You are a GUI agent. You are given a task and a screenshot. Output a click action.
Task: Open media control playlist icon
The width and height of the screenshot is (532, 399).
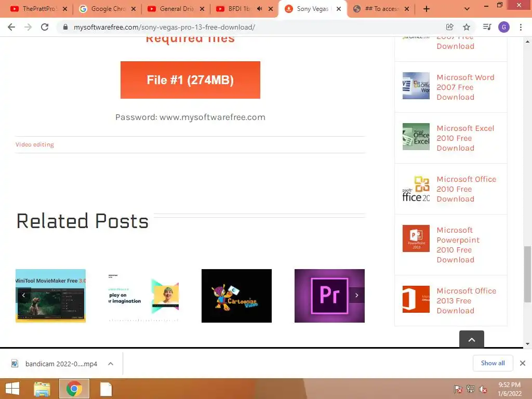click(x=487, y=27)
